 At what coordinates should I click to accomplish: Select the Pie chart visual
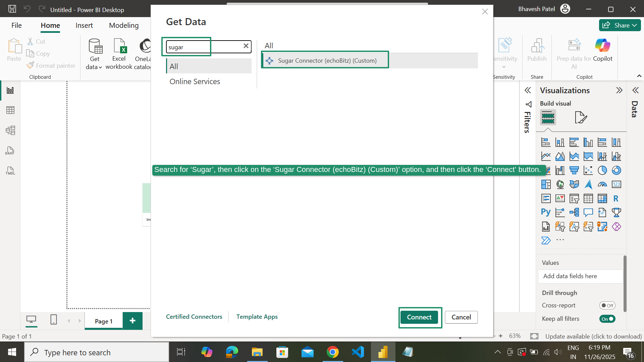click(602, 170)
